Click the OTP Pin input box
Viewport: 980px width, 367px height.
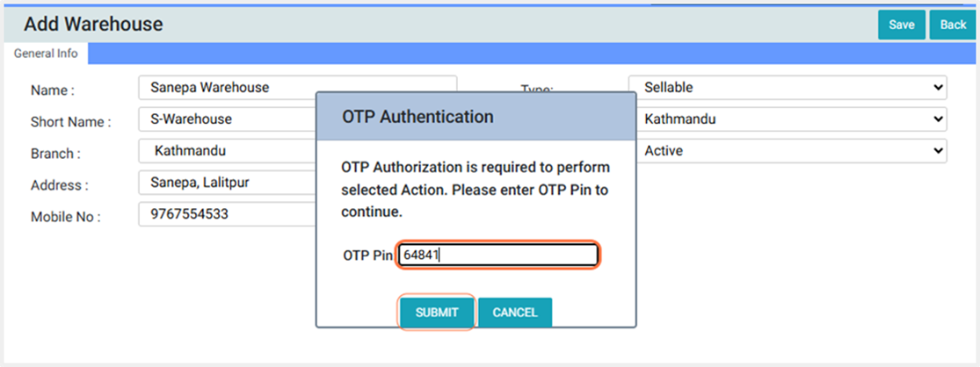497,255
